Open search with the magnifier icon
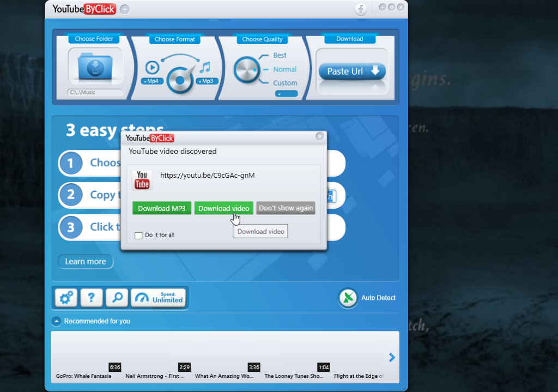The width and height of the screenshot is (558, 392). pos(117,298)
